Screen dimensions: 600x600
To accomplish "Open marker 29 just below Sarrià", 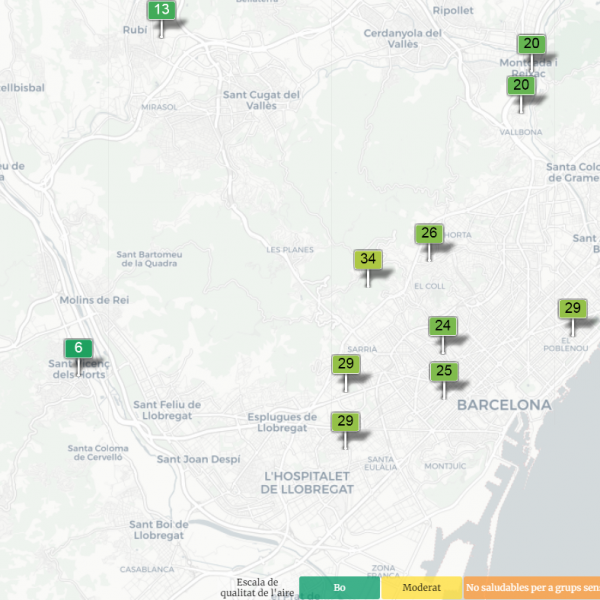I will 346,365.
